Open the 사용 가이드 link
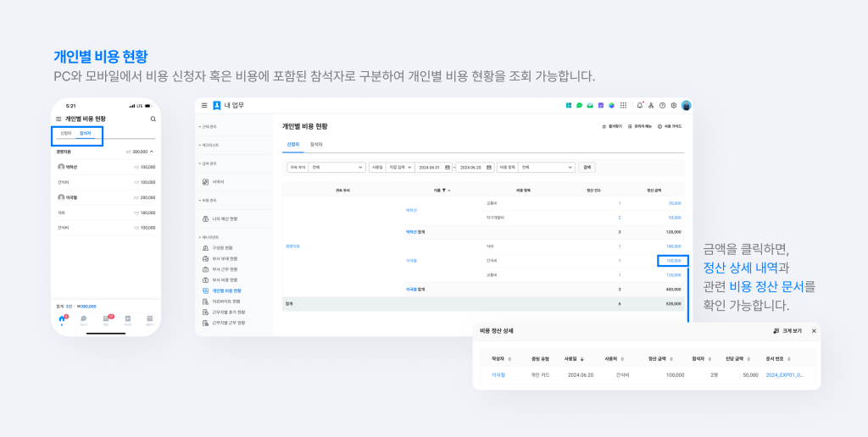The height and width of the screenshot is (437, 868). click(x=670, y=127)
